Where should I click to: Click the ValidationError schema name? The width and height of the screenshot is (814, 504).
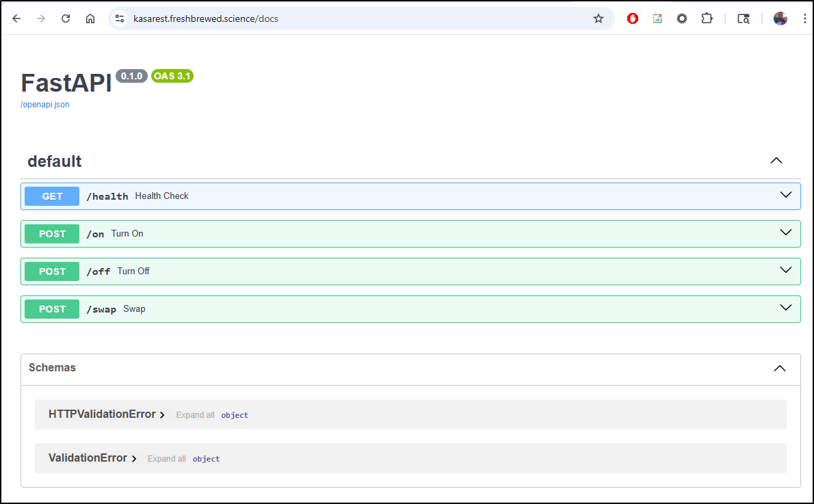(88, 457)
